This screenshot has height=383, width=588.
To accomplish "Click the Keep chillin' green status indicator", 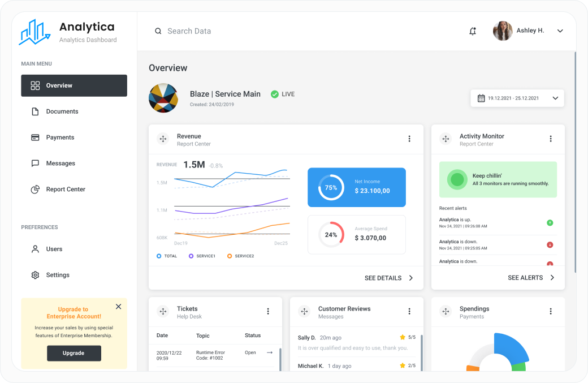I will point(457,180).
